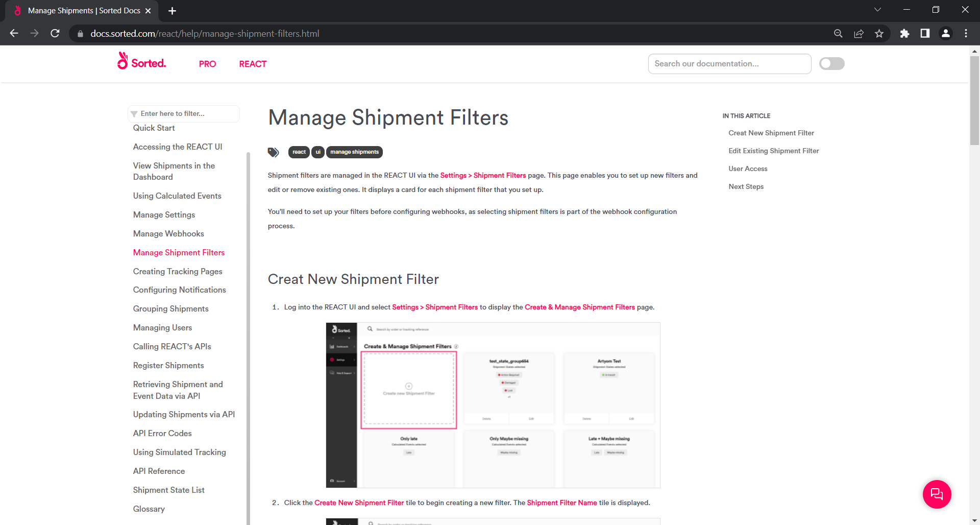Open the Create & Manage Shipment Filters screenshot

click(x=493, y=405)
